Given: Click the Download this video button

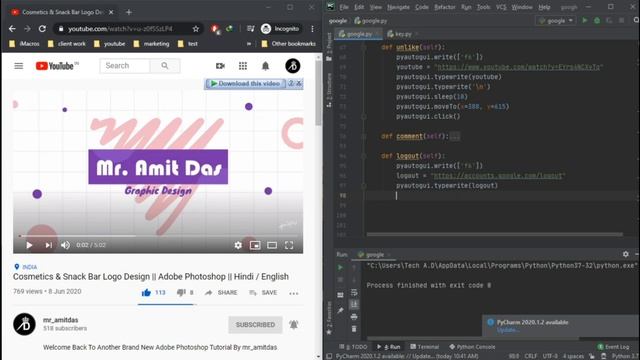Looking at the screenshot, I should pyautogui.click(x=245, y=84).
